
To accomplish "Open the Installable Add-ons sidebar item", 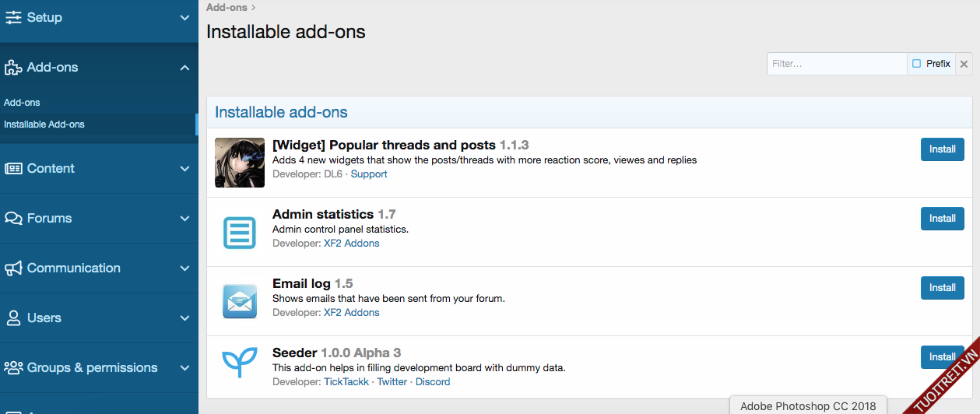I will coord(44,125).
